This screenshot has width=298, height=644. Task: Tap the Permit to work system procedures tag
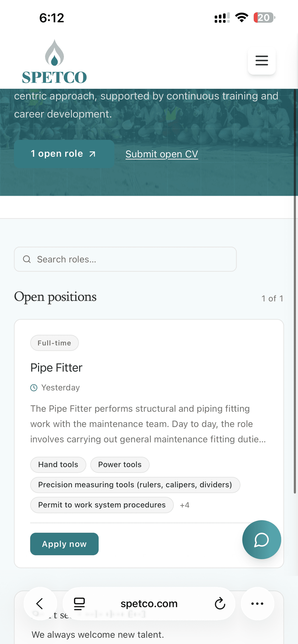(x=102, y=505)
